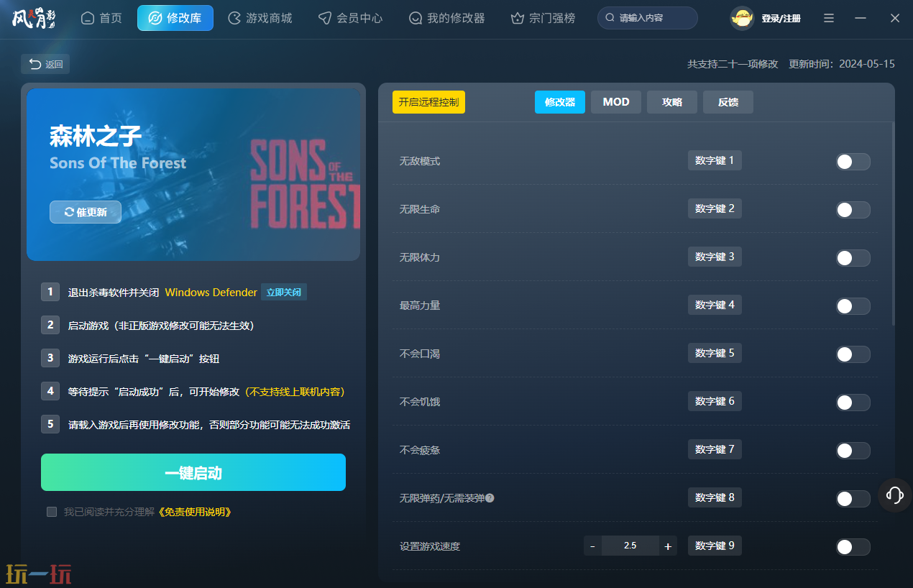
Task: Increase game speed with plus button
Action: [x=668, y=546]
